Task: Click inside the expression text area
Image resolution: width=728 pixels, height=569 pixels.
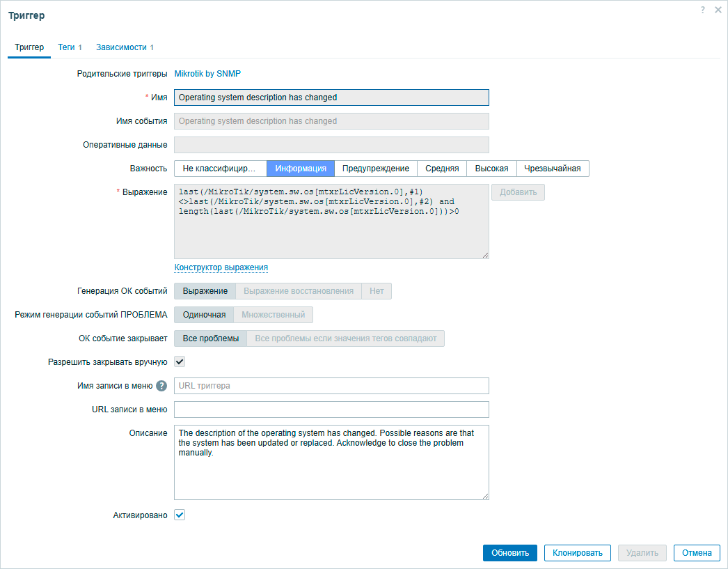Action: (x=331, y=221)
